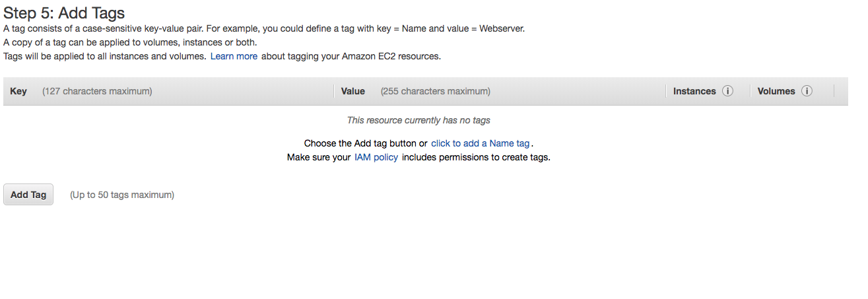The width and height of the screenshot is (868, 299).
Task: Click the 'Up to 50 tags maximum' note
Action: pos(122,195)
